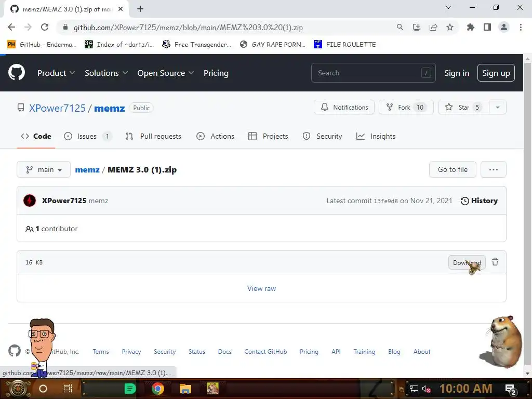
Task: Open the Issues tab
Action: [x=87, y=136]
